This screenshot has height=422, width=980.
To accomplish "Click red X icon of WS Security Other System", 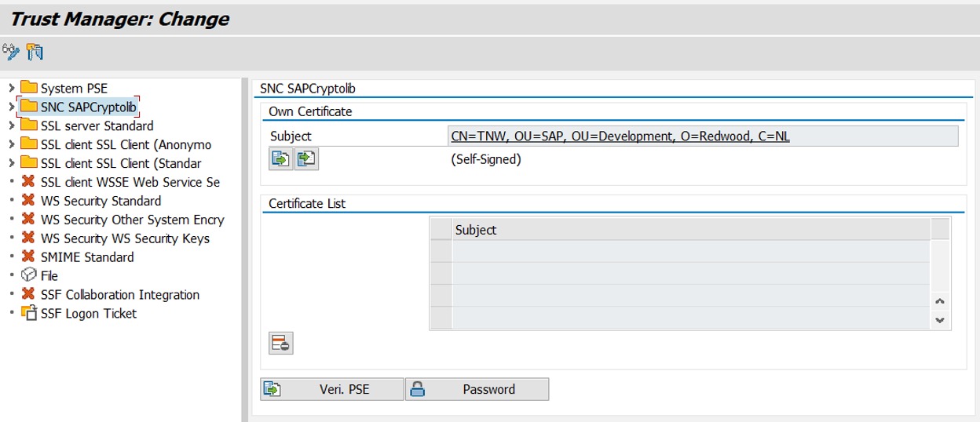I will click(x=28, y=219).
